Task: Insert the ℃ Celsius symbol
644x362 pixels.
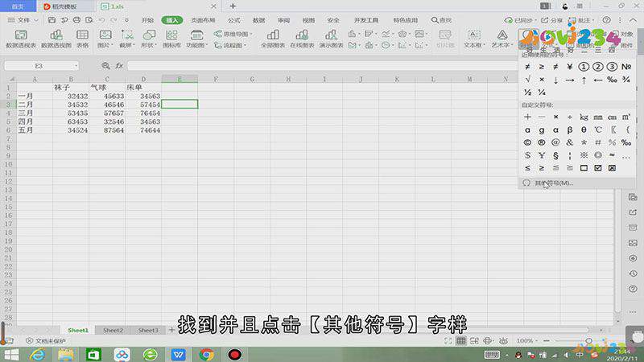Action: click(x=598, y=130)
